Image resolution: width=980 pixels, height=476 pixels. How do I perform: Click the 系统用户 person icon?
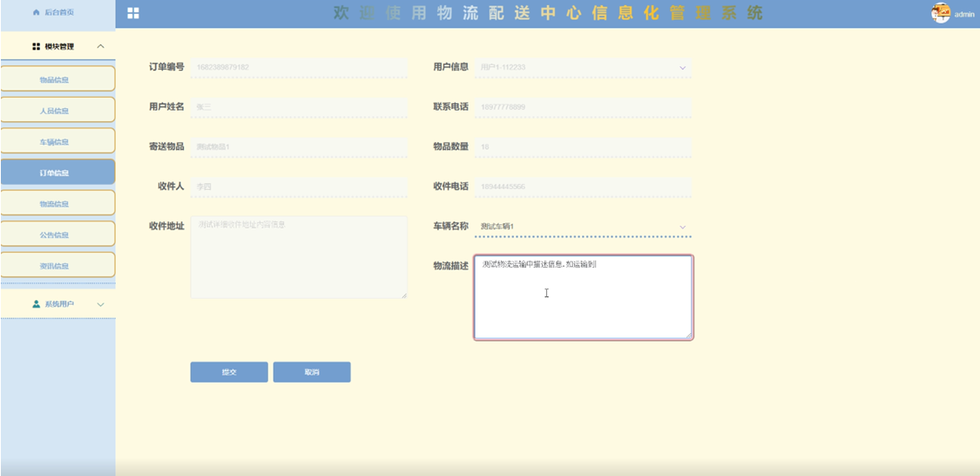(x=37, y=304)
